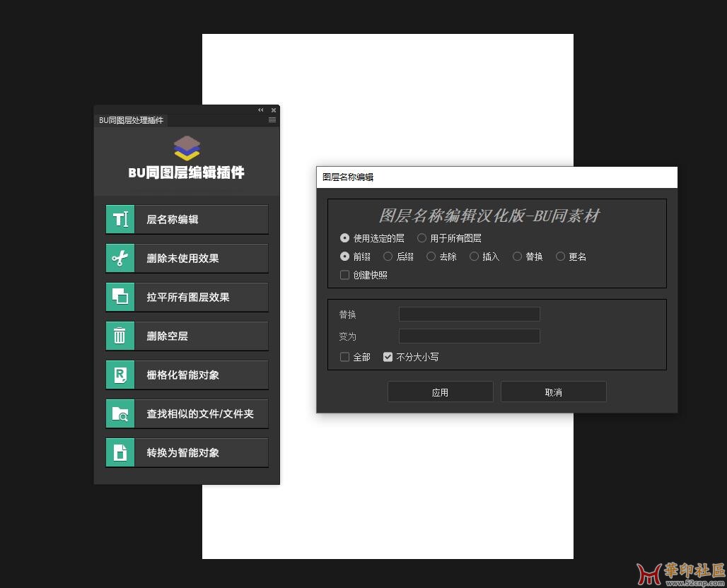Run 栅格化智能对象 command
This screenshot has height=588, width=727.
[187, 375]
